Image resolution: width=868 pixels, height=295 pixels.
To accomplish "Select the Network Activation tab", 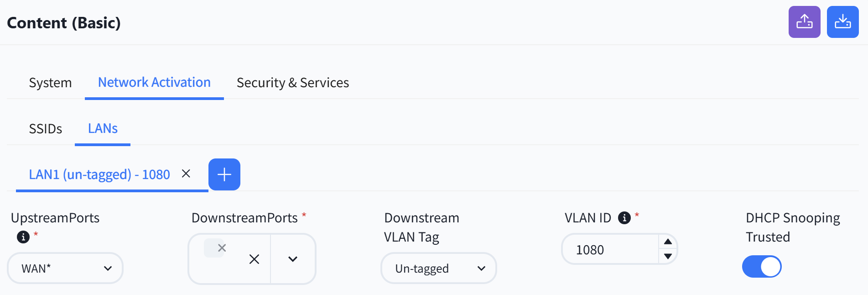I will (154, 83).
